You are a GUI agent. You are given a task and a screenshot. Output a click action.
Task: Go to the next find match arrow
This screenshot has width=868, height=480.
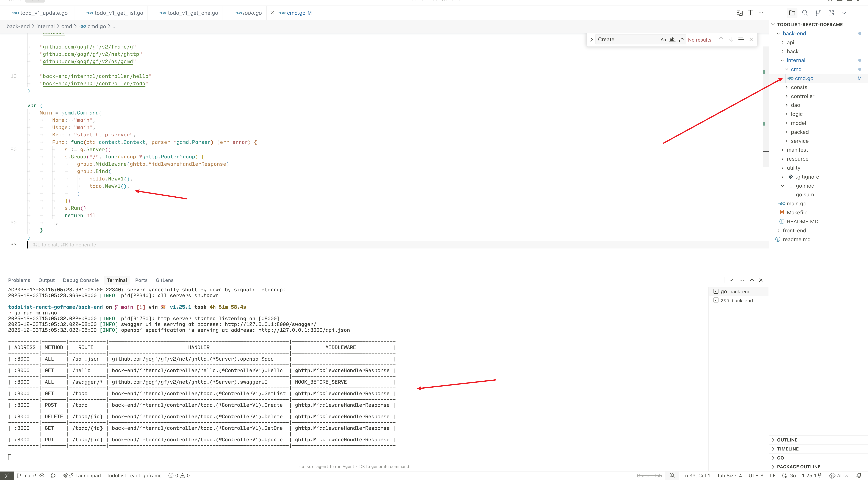731,40
